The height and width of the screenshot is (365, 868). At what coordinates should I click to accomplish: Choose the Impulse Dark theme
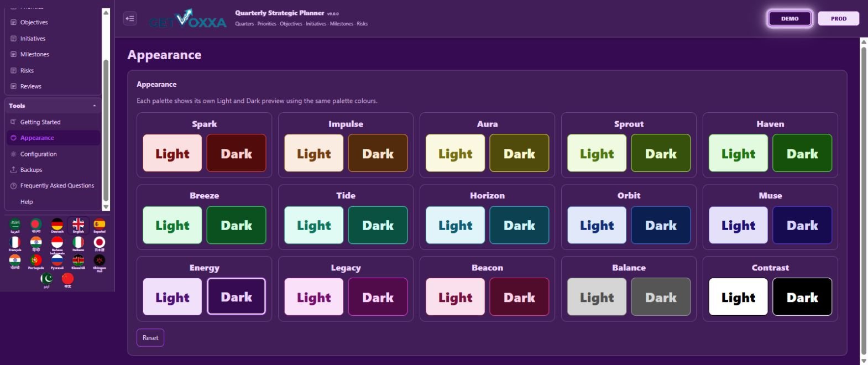coord(378,153)
